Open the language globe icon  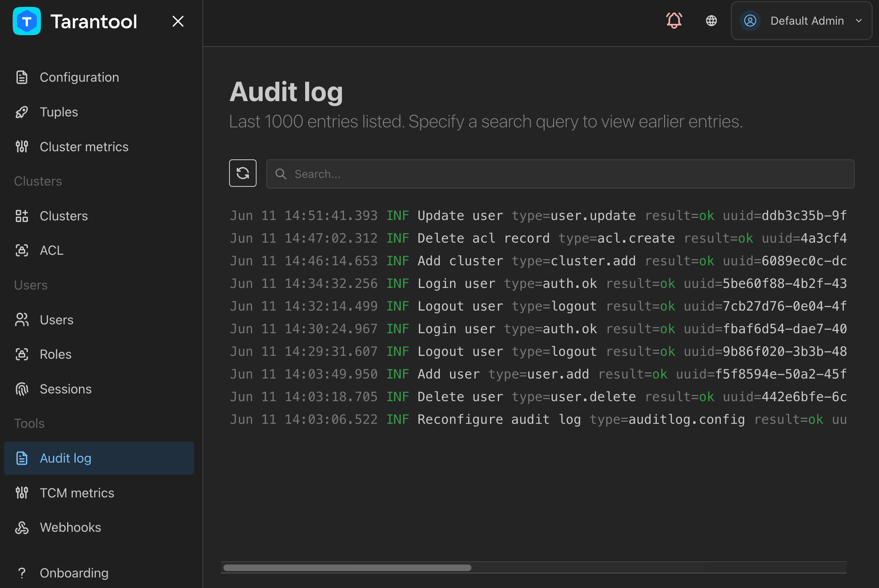point(711,21)
